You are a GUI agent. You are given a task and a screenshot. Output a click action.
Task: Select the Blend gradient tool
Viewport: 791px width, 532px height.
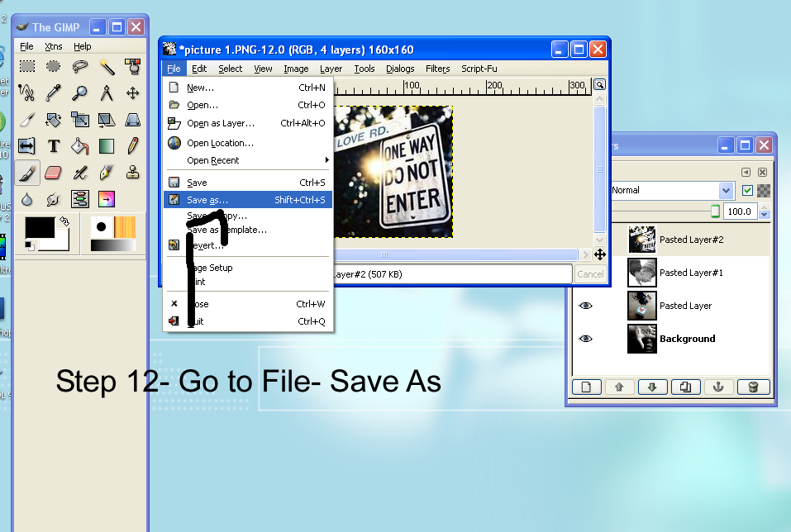click(x=107, y=146)
